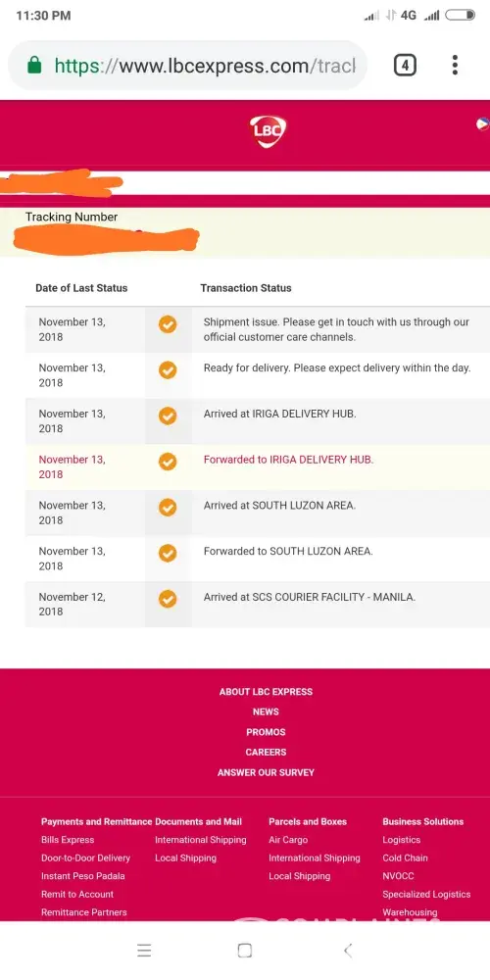Tap the LBC logo in header

(269, 131)
